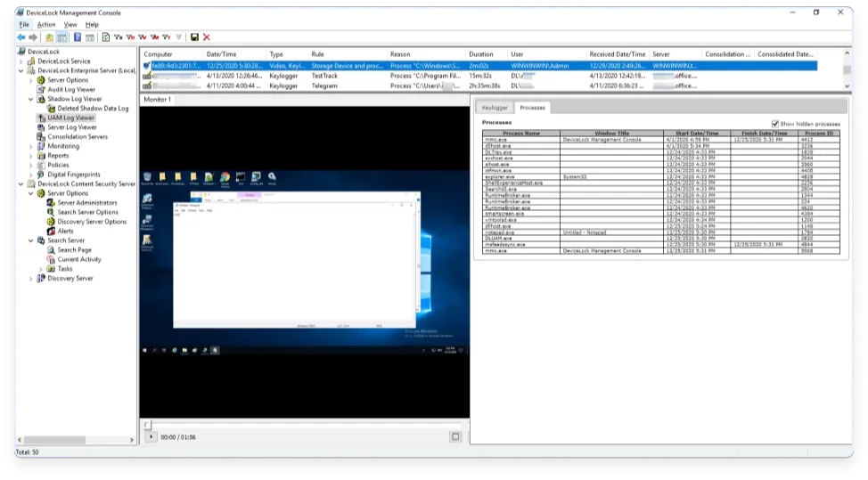The width and height of the screenshot is (868, 480).
Task: Expand the Monitoring tree node
Action: 31,146
